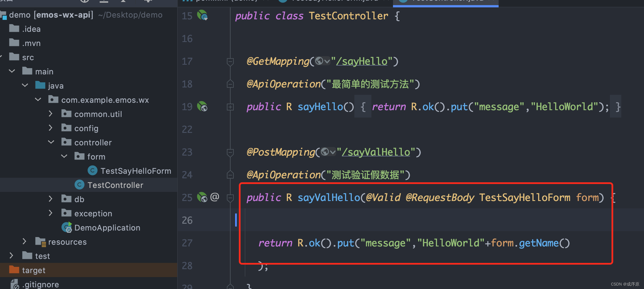Image resolution: width=644 pixels, height=289 pixels.
Task: Collapse the controller package
Action: pos(51,142)
